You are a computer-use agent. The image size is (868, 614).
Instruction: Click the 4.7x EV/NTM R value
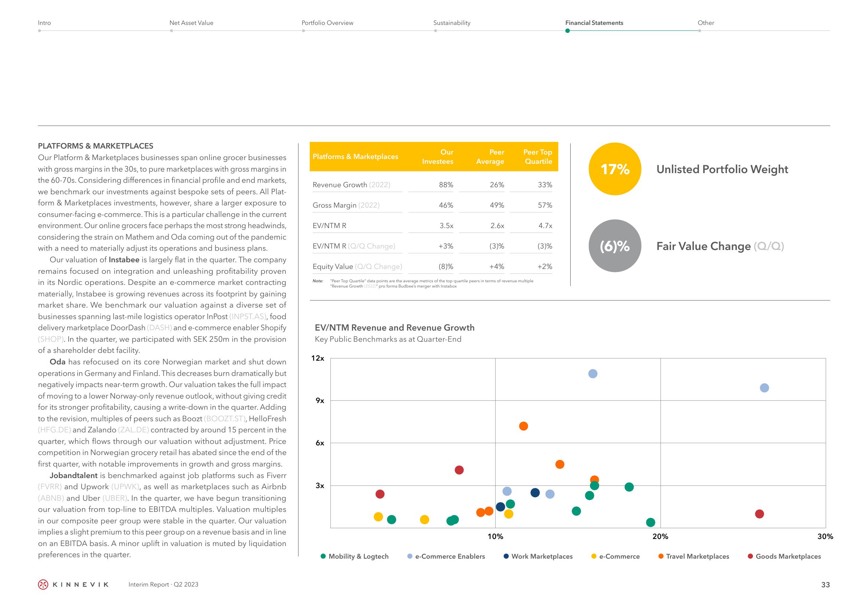(545, 225)
